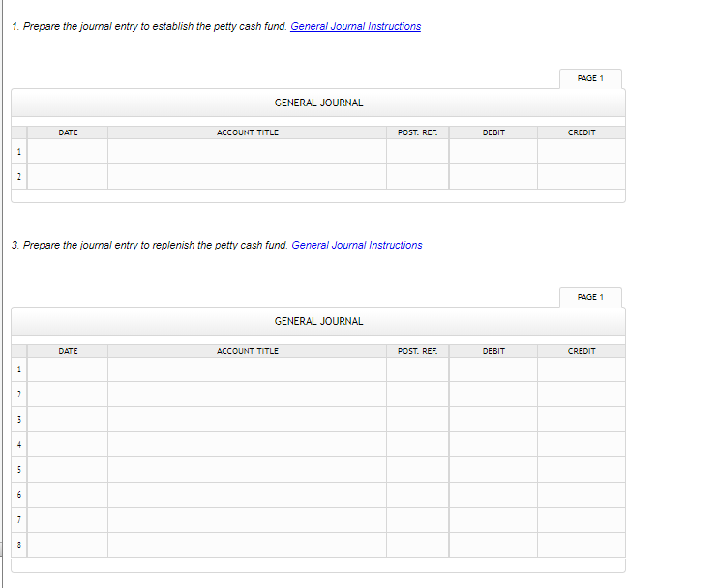Click the Debit cell in row 2 of replenish journal
This screenshot has width=716, height=588.
pyautogui.click(x=493, y=395)
